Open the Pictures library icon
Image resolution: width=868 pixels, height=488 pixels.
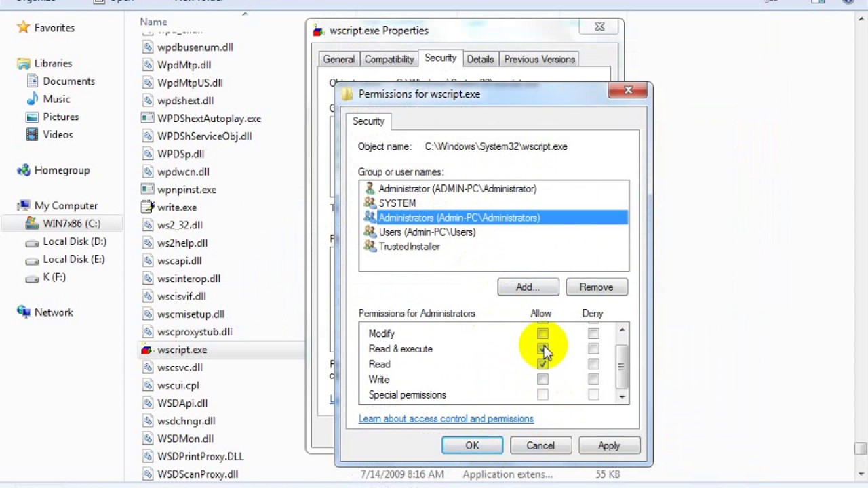point(33,117)
